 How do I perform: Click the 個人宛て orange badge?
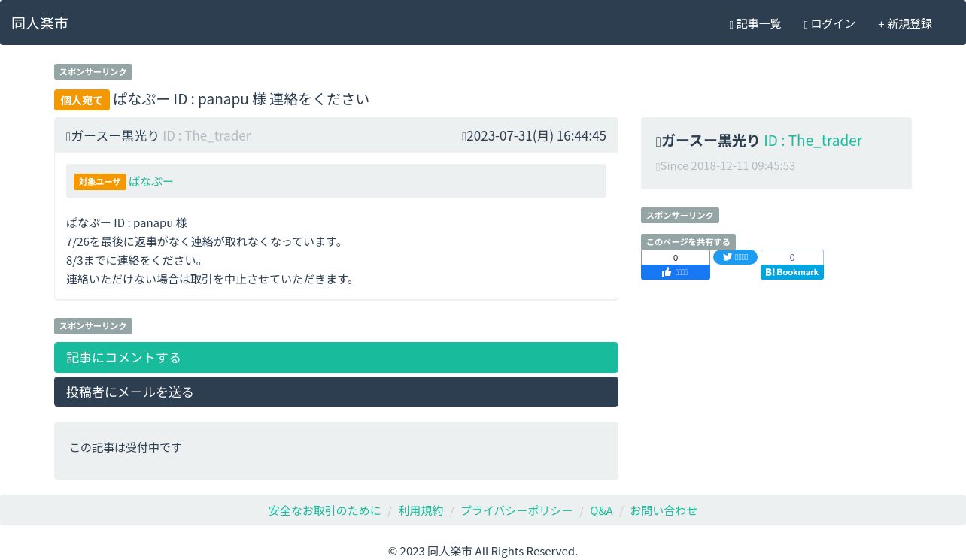tap(82, 100)
